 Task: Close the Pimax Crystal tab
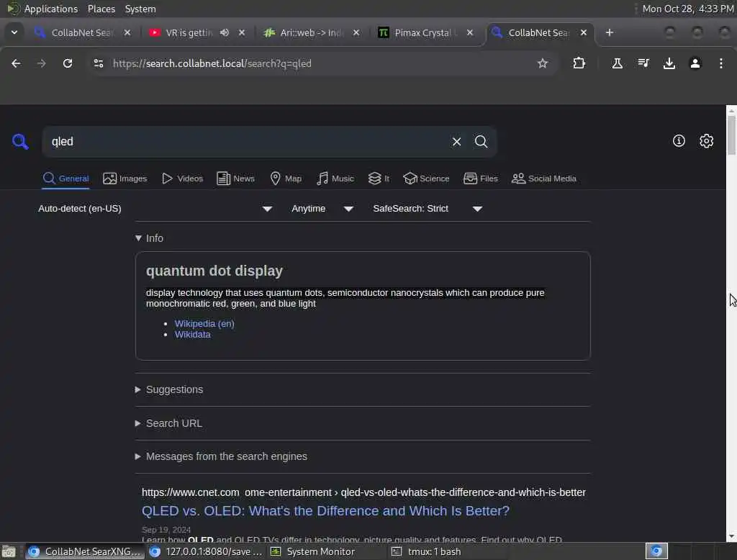pyautogui.click(x=469, y=32)
